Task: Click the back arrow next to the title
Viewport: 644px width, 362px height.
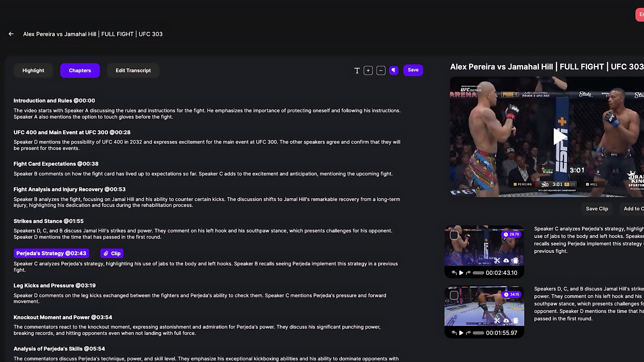Action: pos(11,34)
